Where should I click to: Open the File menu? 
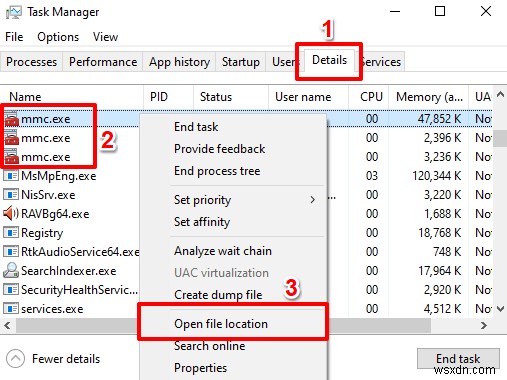pos(14,37)
